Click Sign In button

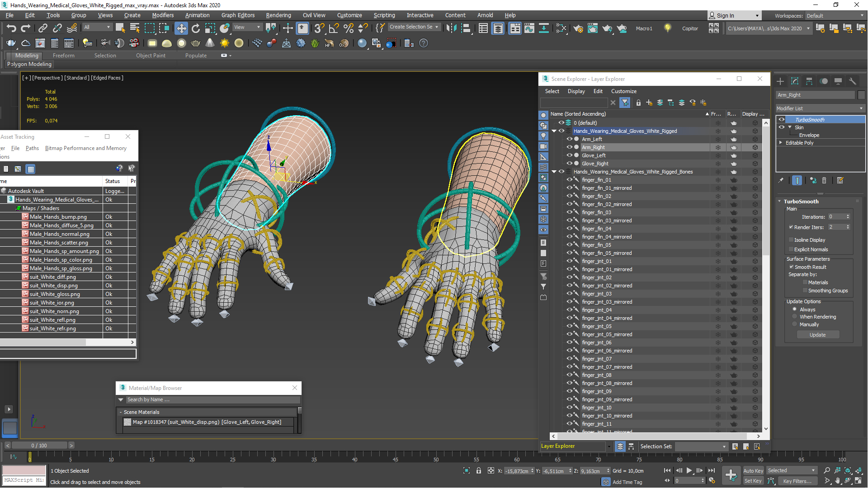[x=734, y=15]
